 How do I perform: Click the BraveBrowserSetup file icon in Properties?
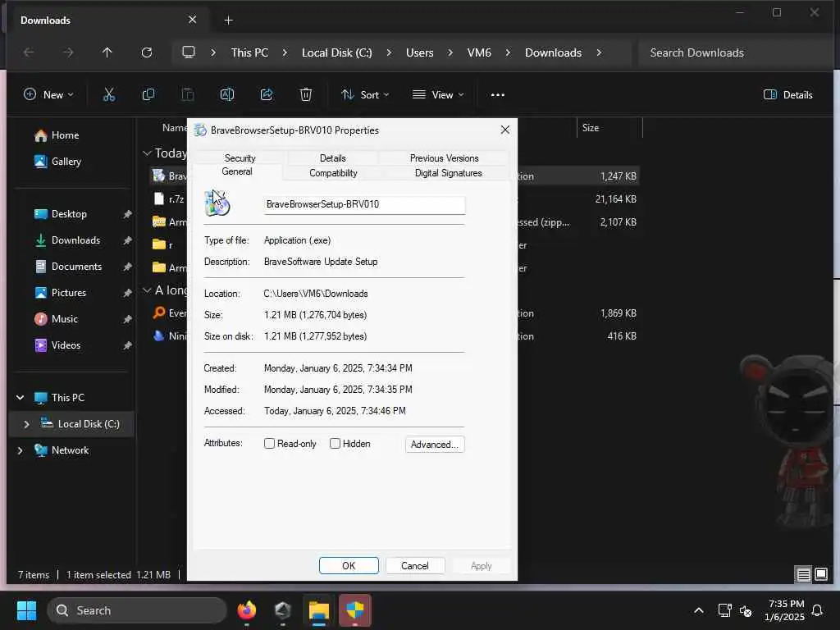point(217,203)
